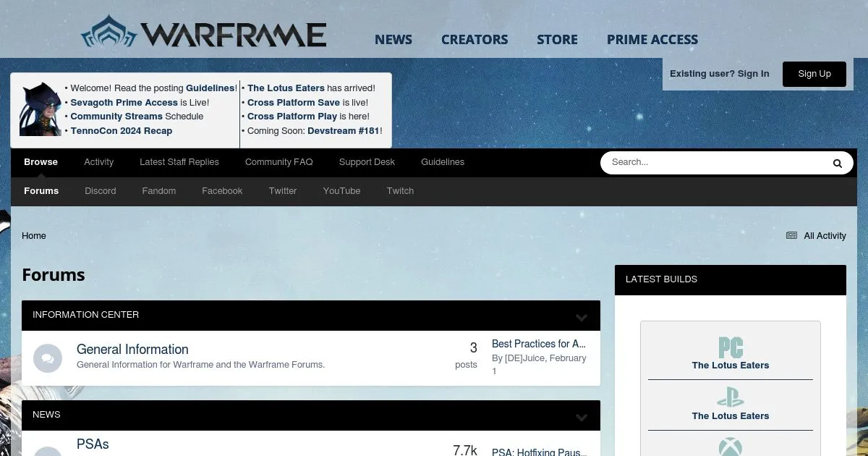The image size is (868, 456).
Task: Open the Community FAQ tab
Action: click(x=279, y=162)
